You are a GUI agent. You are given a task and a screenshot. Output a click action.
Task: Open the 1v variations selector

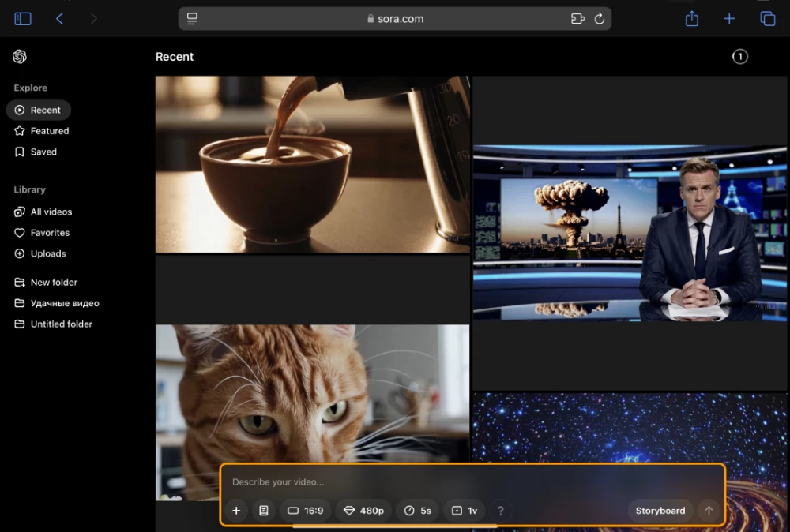click(x=465, y=511)
